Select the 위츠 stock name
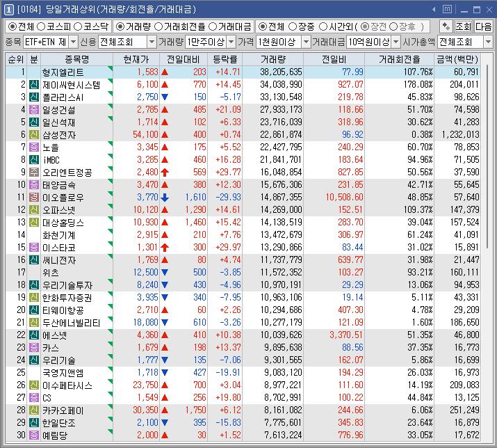The height and width of the screenshot is (448, 497). point(51,273)
